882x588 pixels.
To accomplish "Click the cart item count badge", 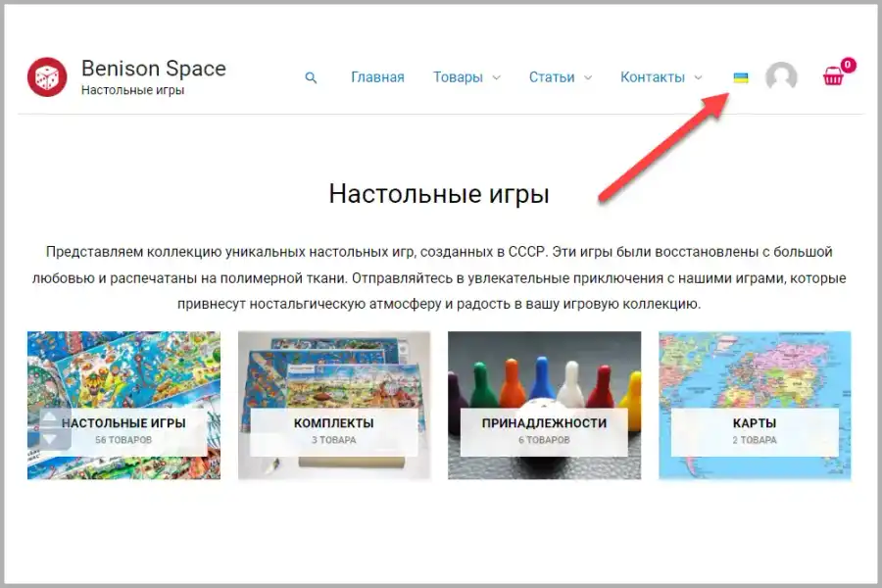I will (849, 65).
